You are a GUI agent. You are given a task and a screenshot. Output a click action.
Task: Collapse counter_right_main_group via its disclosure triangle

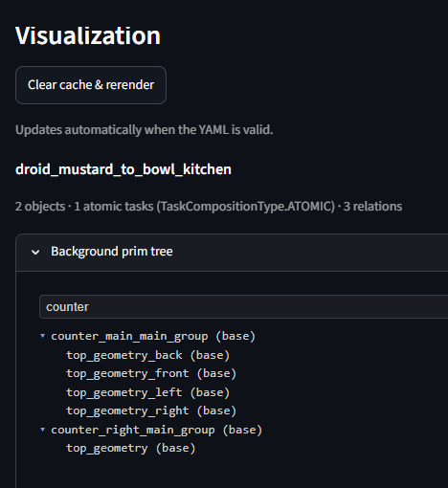[x=43, y=430]
